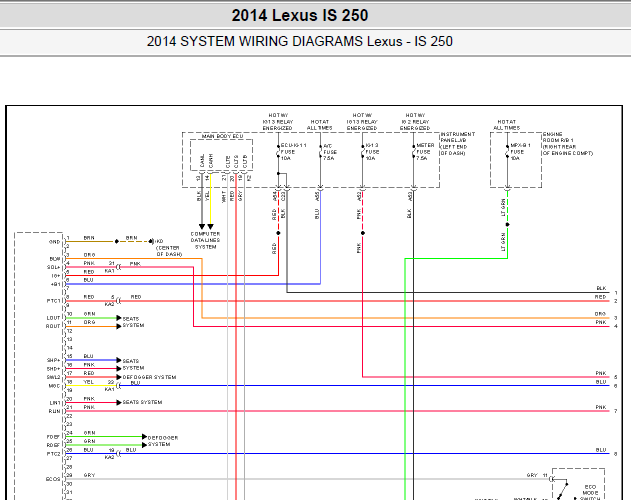The height and width of the screenshot is (500, 631).
Task: Click the "BLU" label at right-side output 8
Action: [601, 450]
